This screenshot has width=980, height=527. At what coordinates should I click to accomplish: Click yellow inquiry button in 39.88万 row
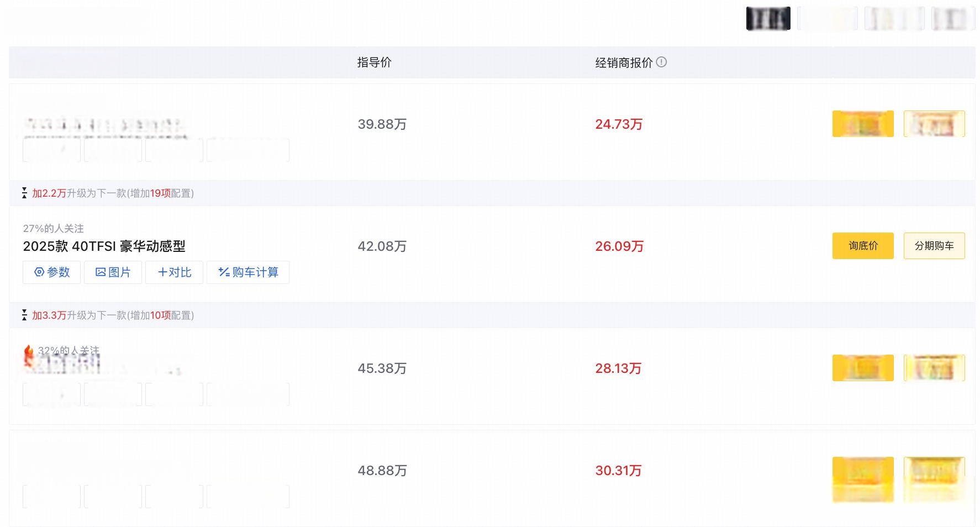(x=862, y=124)
